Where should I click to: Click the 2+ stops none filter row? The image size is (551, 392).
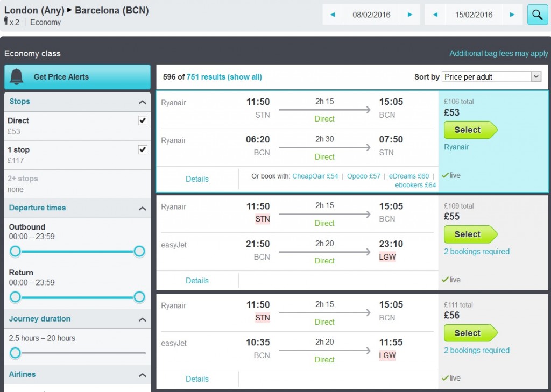(x=77, y=184)
